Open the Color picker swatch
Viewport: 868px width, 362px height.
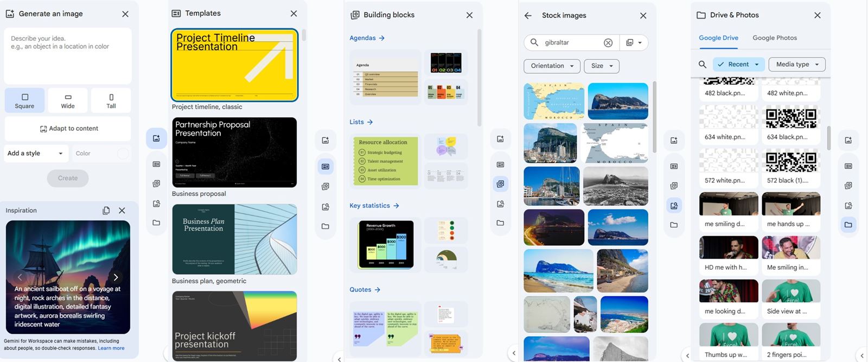123,154
